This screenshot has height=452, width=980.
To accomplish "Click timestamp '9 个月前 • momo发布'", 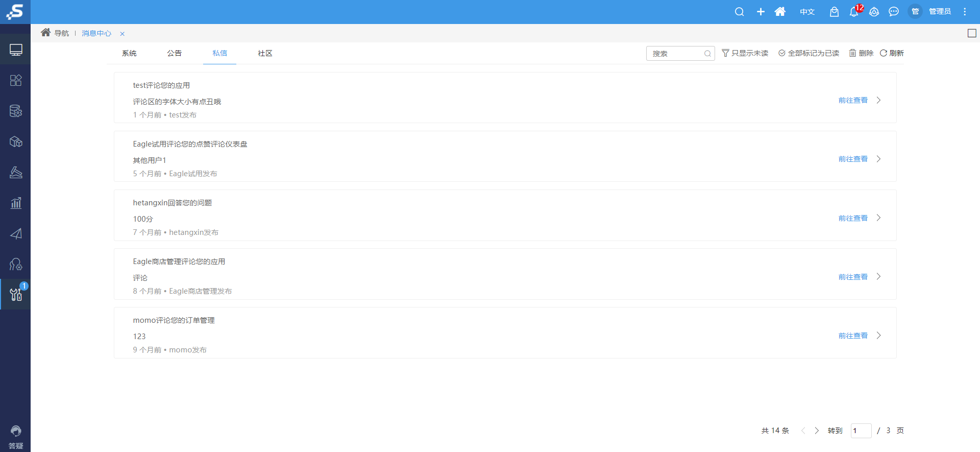I will click(170, 350).
